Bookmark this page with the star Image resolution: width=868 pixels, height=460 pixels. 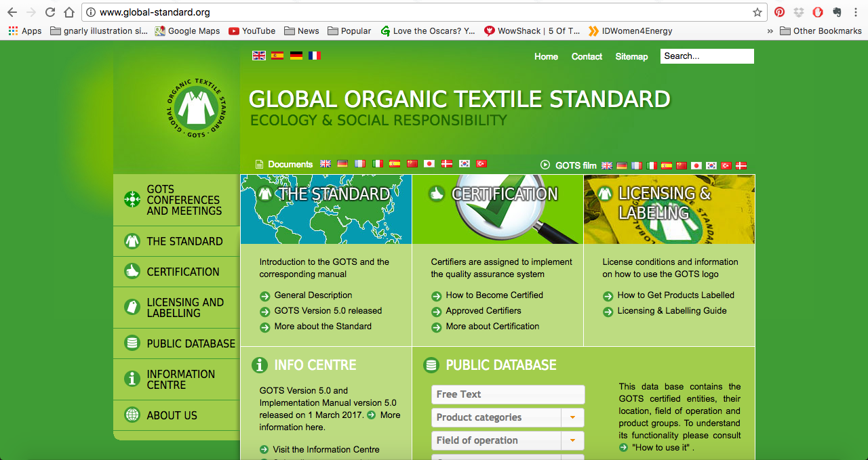(x=757, y=12)
